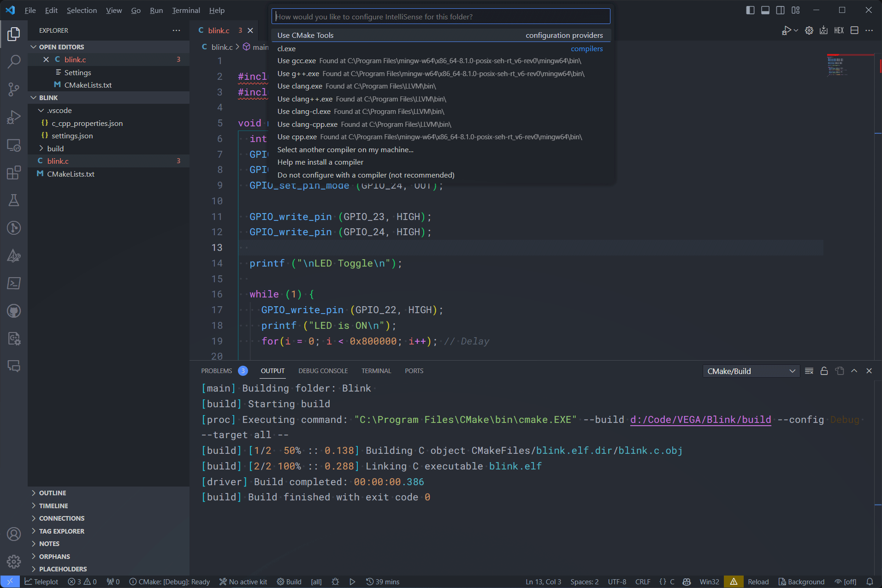Image resolution: width=882 pixels, height=588 pixels.
Task: Select Use gcc.exe compiler option
Action: [x=441, y=61]
